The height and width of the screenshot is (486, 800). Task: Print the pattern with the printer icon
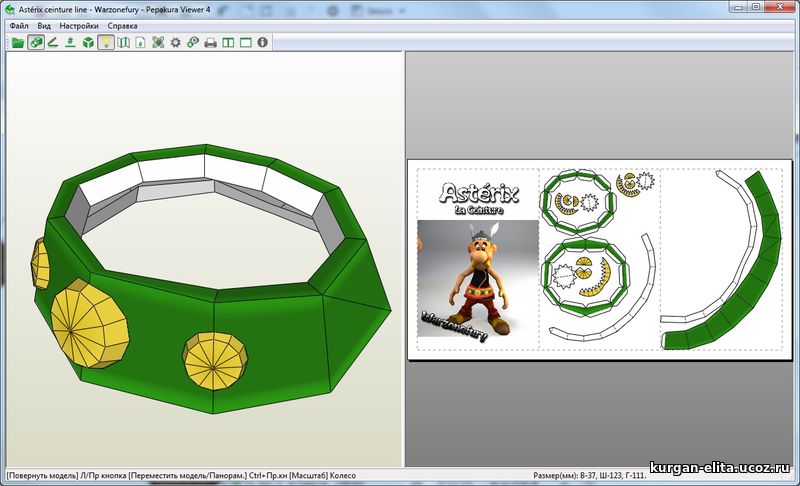point(211,43)
